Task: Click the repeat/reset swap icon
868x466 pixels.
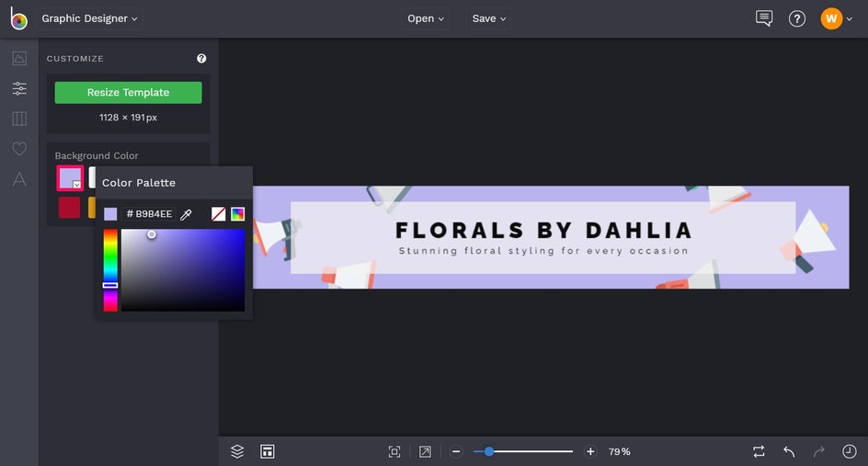Action: 759,451
